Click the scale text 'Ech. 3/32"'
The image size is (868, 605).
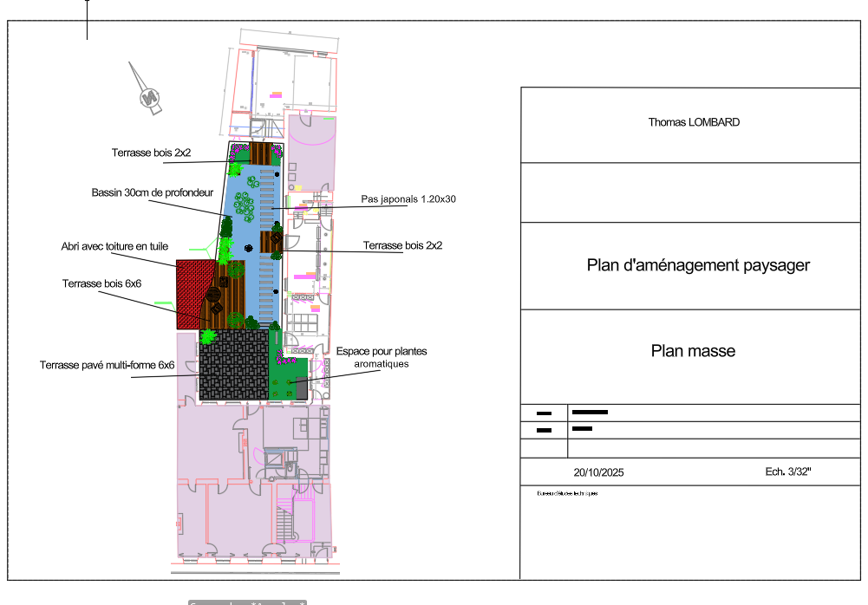tap(788, 472)
